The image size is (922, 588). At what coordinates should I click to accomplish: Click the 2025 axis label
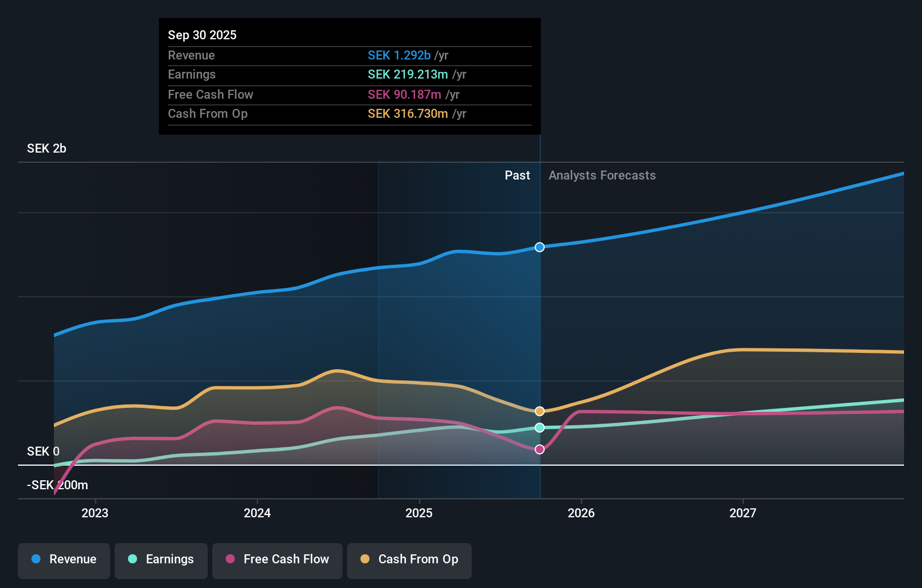419,513
